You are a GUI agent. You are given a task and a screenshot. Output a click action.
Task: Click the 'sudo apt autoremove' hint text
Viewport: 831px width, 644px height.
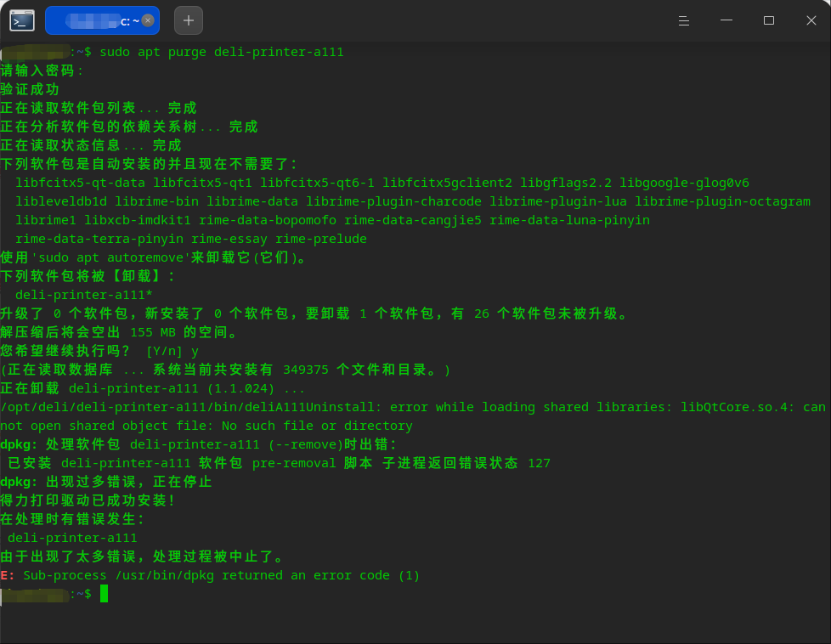[x=110, y=257]
